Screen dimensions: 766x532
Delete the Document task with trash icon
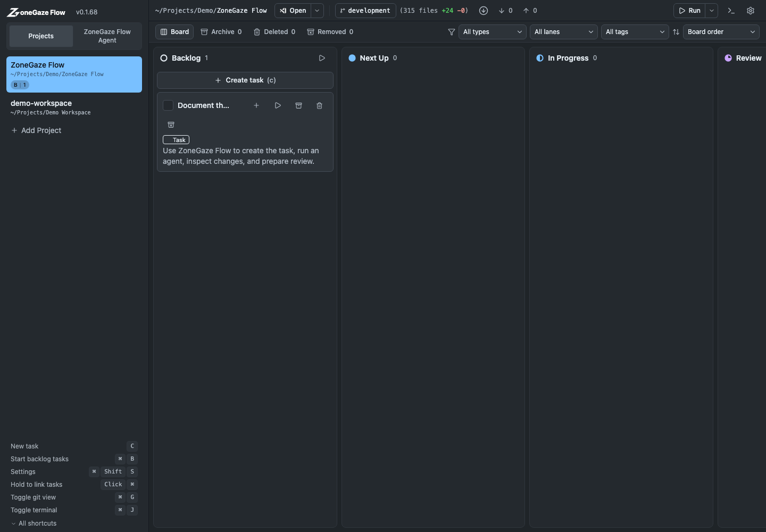319,105
